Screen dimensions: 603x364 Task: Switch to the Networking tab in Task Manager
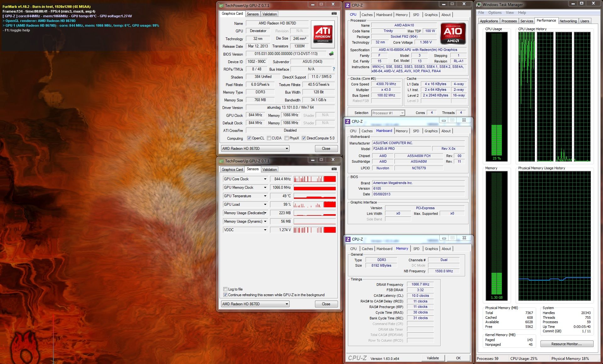pos(568,21)
